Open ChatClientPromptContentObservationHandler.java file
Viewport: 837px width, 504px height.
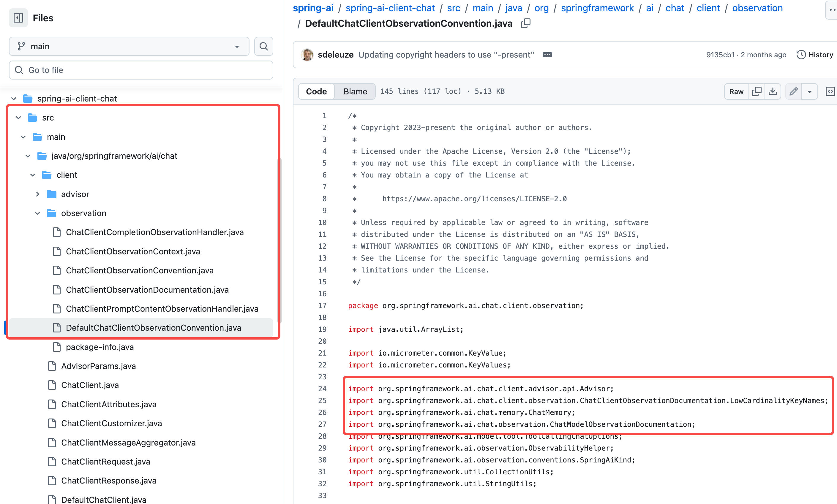[162, 308]
